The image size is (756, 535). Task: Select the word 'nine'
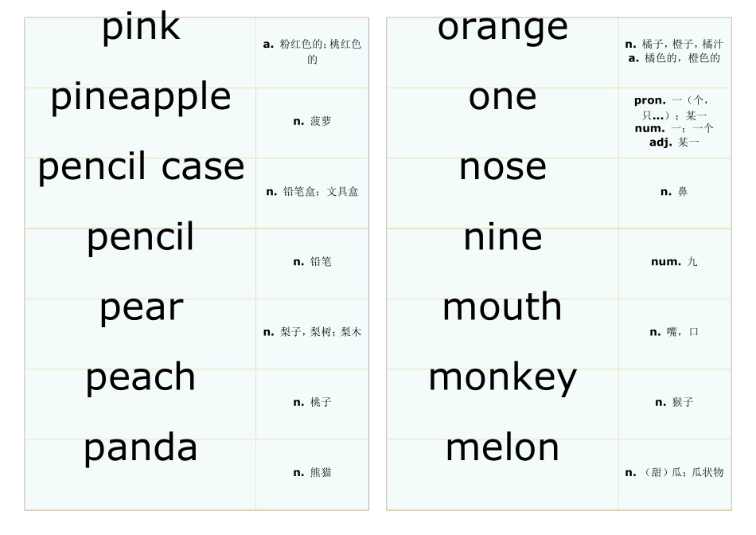(503, 238)
